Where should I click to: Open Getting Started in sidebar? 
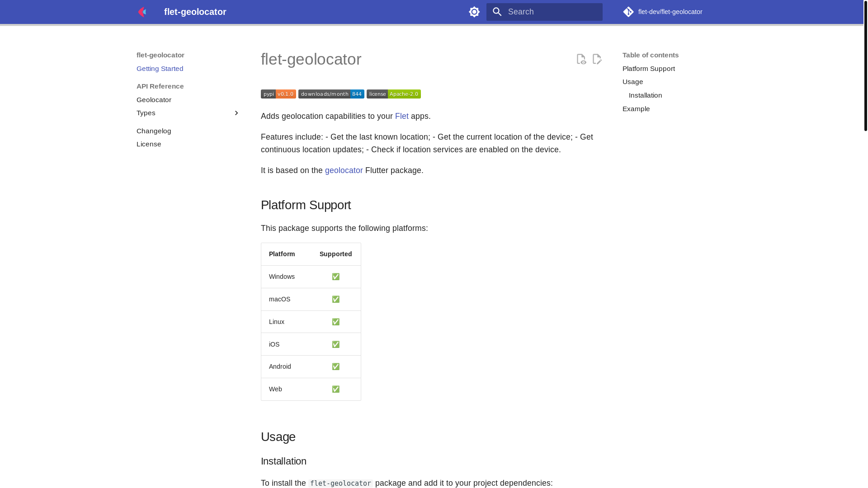pos(160,69)
